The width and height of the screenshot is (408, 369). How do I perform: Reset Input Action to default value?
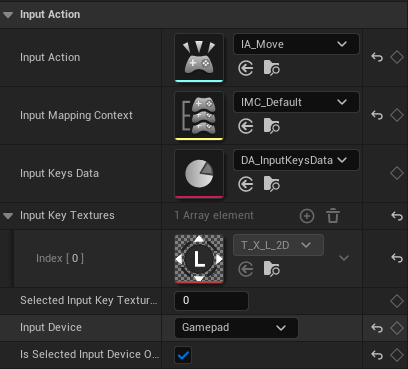[x=377, y=57]
